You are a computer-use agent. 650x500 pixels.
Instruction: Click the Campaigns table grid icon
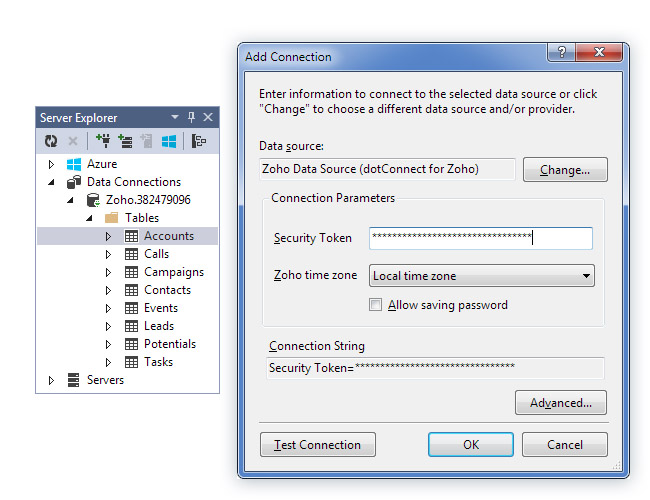tap(131, 272)
